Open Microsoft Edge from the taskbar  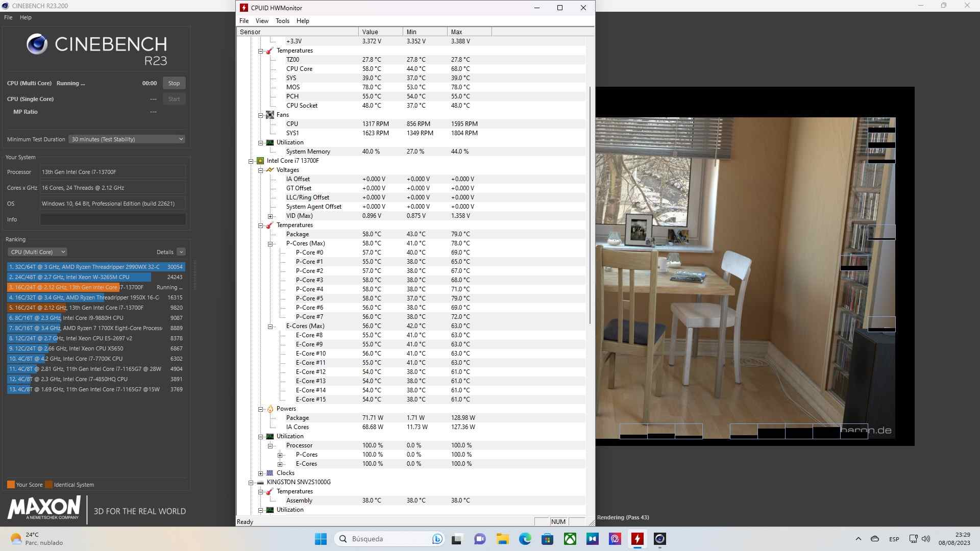(x=525, y=539)
